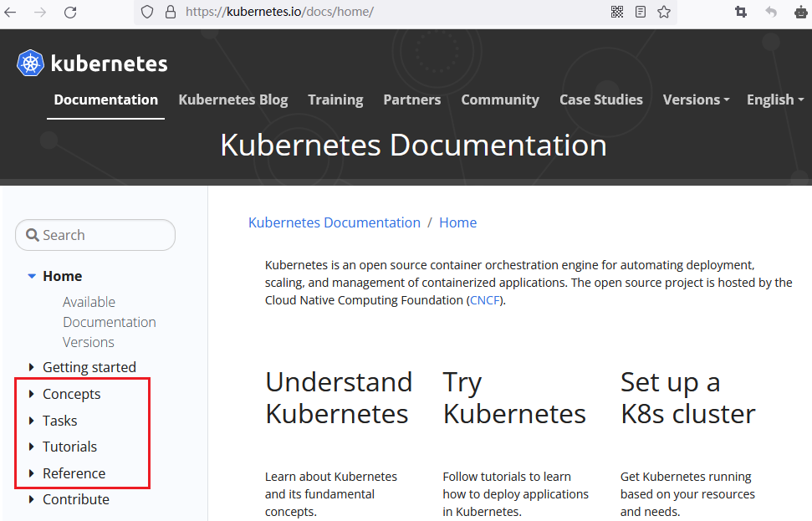
Task: Expand the Contribute section arrow
Action: pyautogui.click(x=32, y=499)
